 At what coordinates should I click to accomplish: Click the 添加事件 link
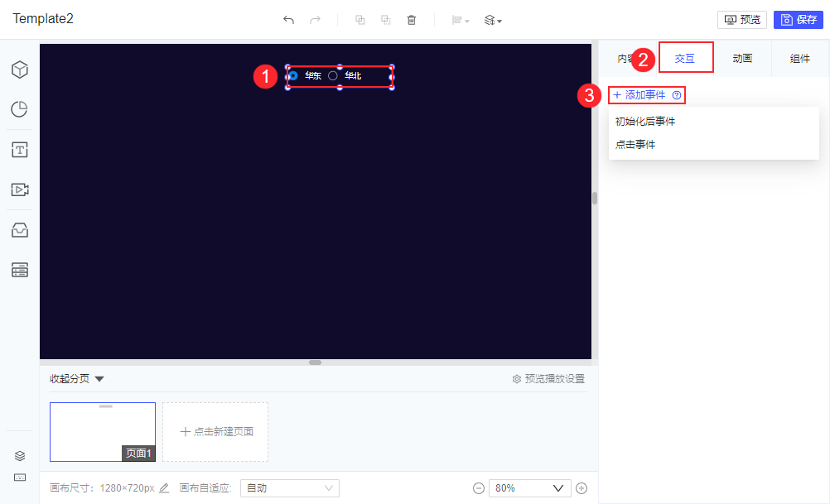pos(639,95)
